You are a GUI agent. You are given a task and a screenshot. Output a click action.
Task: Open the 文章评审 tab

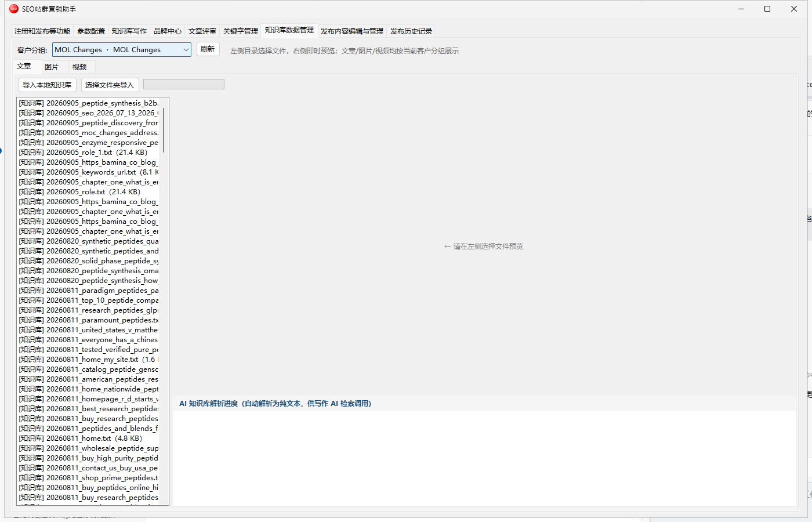coord(202,31)
